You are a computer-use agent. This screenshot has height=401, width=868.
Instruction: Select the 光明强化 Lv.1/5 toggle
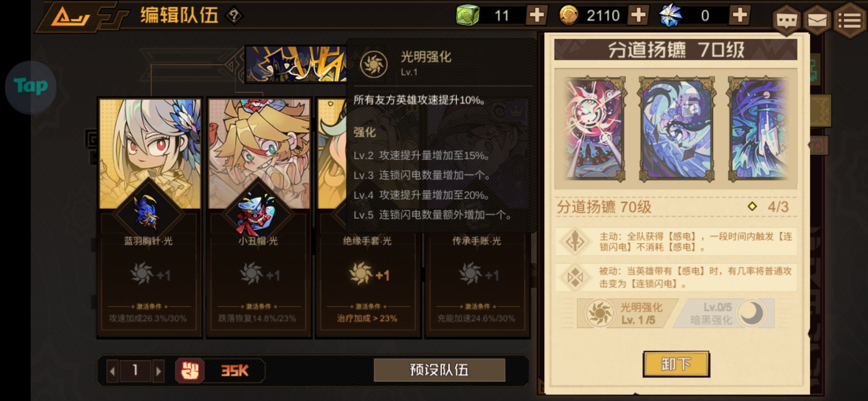626,313
